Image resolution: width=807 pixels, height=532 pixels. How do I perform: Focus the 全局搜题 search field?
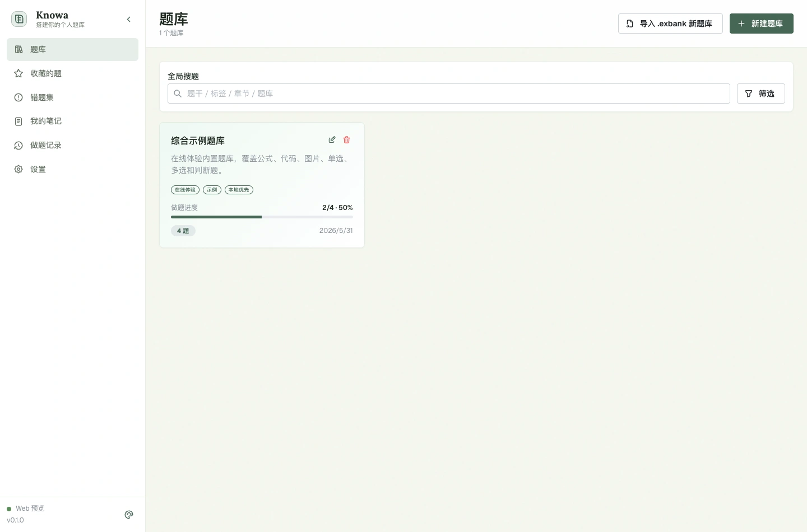(x=448, y=94)
